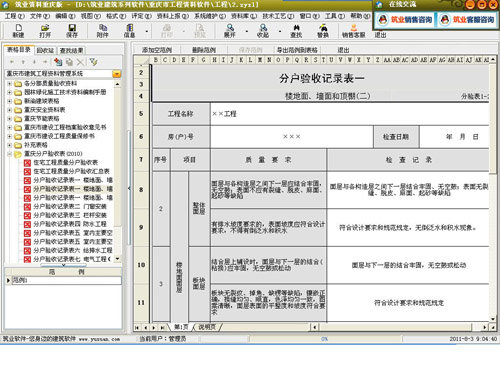Click 添加空范例 button
The image size is (500, 375).
(x=157, y=50)
